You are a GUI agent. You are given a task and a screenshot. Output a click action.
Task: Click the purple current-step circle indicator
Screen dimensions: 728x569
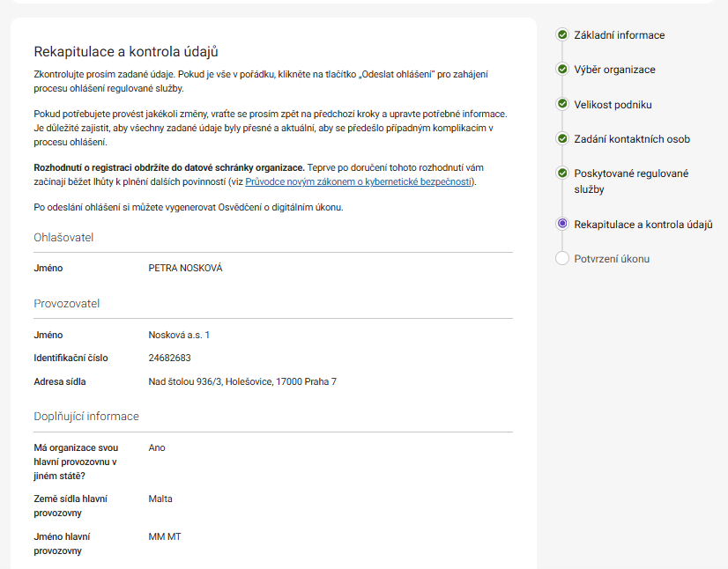[562, 224]
